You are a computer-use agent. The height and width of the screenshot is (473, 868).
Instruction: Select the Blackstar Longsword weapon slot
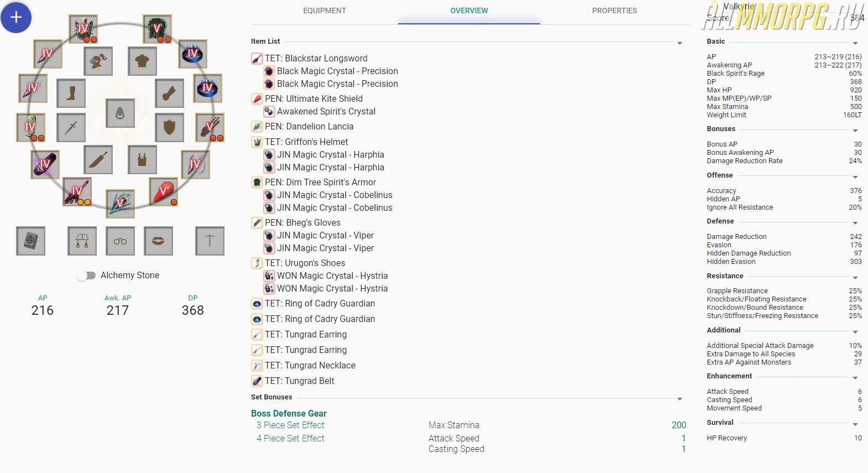[x=77, y=192]
